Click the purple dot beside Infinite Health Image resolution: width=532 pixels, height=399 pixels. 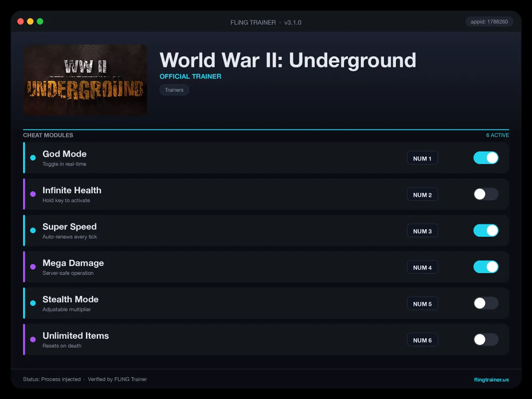tap(33, 194)
